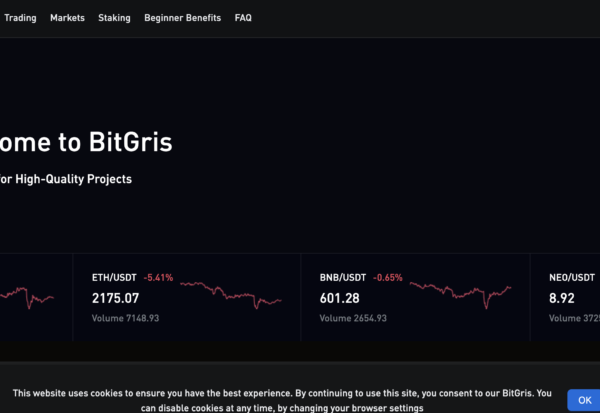Click the ETH/USDT price sparkline chart

pos(231,296)
